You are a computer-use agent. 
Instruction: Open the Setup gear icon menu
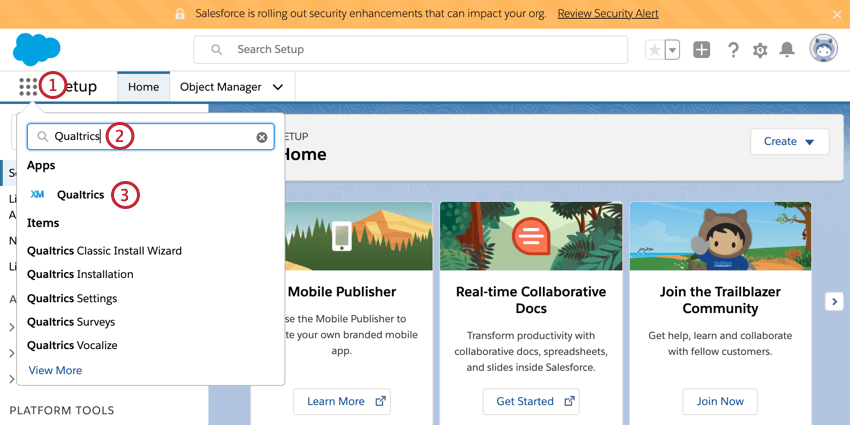(760, 50)
